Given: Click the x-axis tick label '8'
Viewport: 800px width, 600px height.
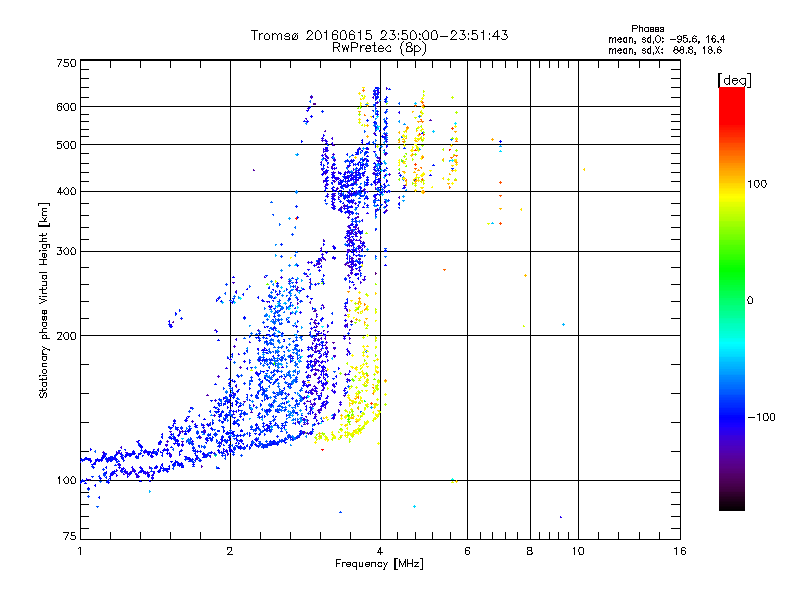Looking at the screenshot, I should (530, 551).
